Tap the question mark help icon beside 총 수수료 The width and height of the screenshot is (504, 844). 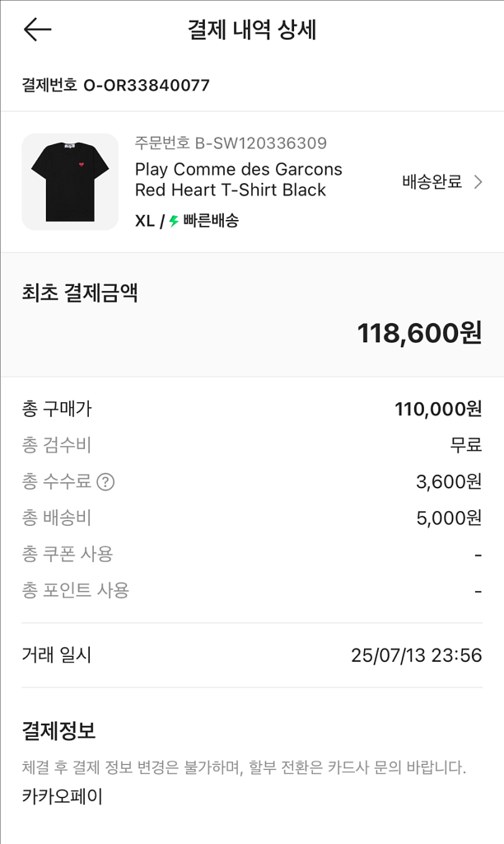(105, 482)
